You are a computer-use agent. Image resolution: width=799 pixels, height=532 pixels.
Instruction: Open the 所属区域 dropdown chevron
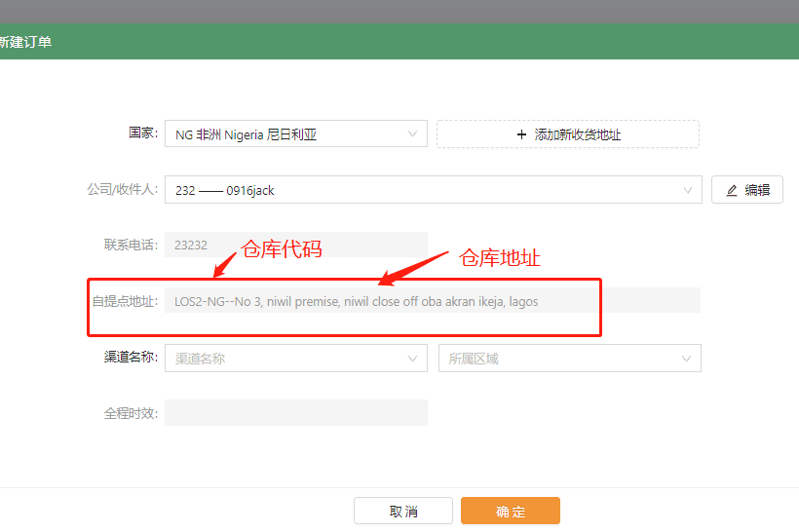click(686, 359)
